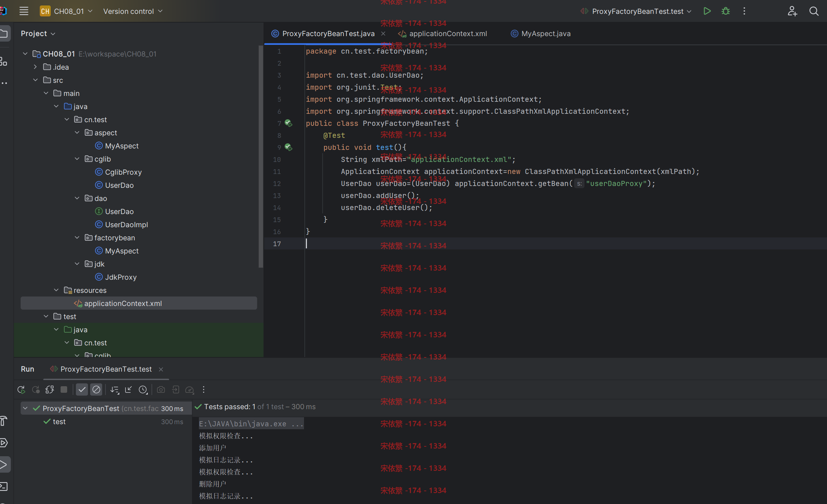Collapse the aspect package
This screenshot has width=827, height=504.
[x=77, y=133]
